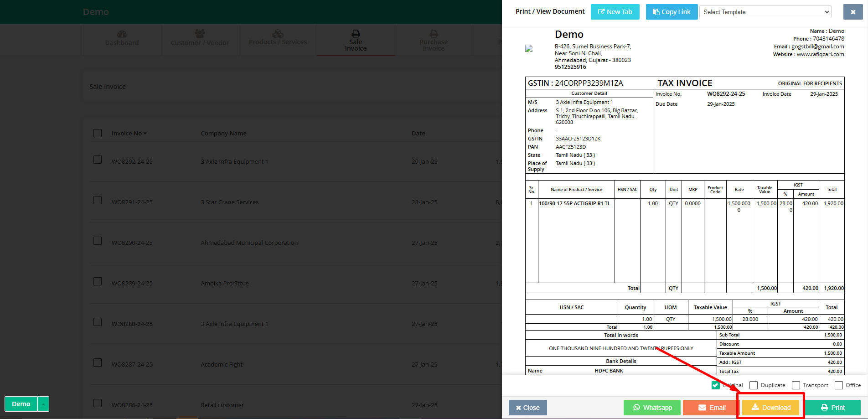Uncheck the Original copy checkbox
Viewport: 868px width, 419px height.
click(x=715, y=385)
